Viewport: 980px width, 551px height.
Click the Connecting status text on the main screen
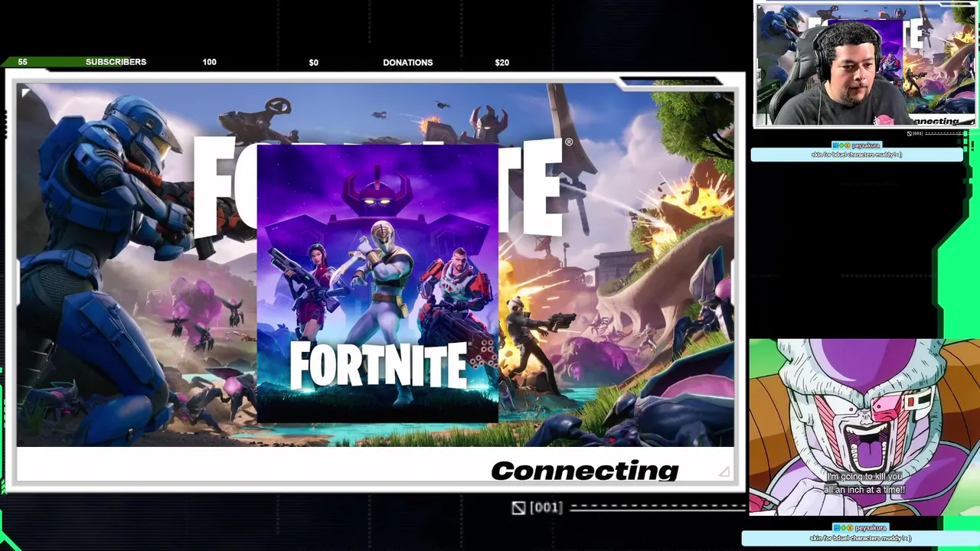pyautogui.click(x=585, y=471)
